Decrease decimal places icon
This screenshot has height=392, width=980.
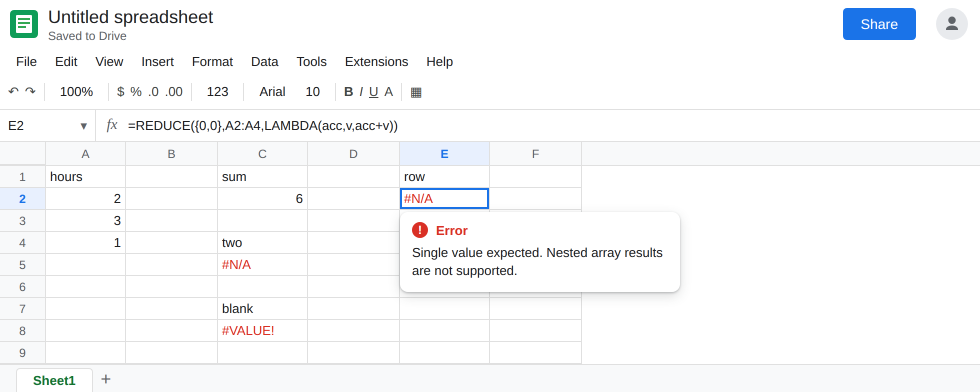[x=153, y=91]
